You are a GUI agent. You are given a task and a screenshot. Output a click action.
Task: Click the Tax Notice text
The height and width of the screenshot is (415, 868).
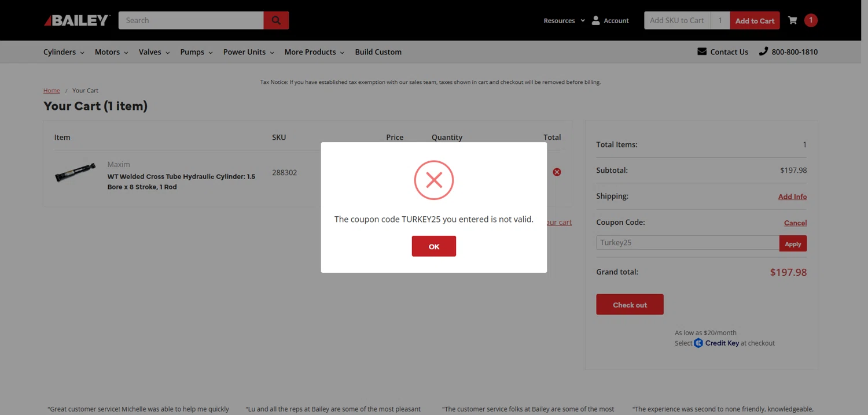click(431, 82)
